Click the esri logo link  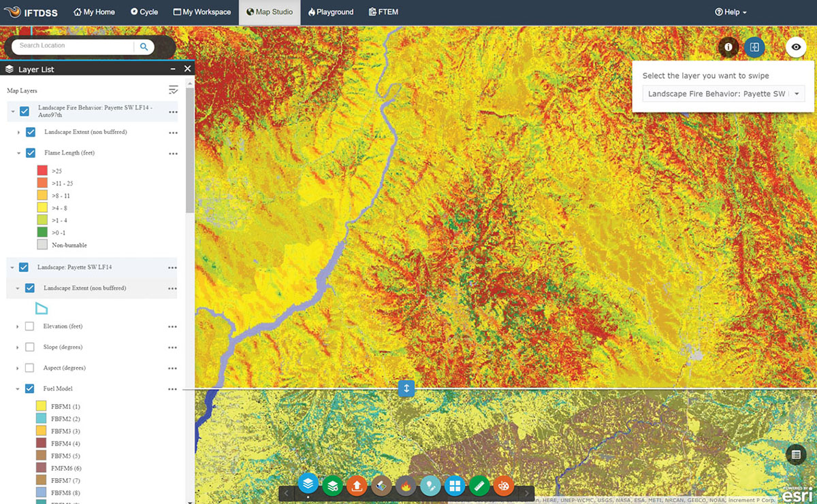798,494
